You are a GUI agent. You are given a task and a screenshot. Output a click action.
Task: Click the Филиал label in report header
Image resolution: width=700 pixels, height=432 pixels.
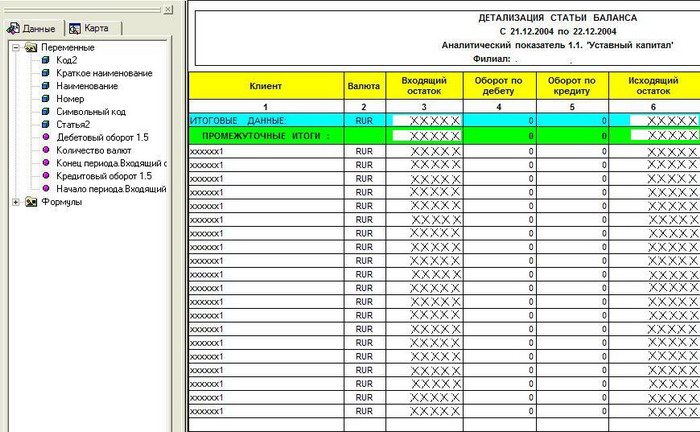coord(492,58)
